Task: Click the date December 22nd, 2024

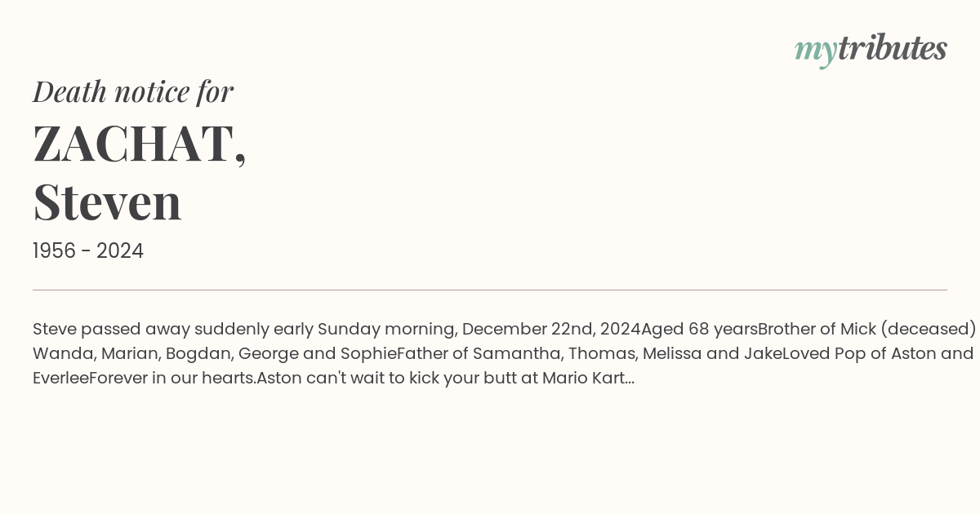Action: tap(551, 330)
